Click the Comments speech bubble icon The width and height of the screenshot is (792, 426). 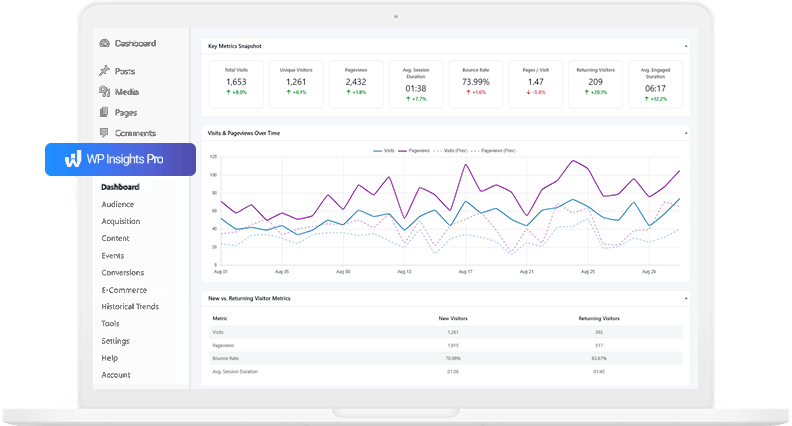(x=104, y=133)
